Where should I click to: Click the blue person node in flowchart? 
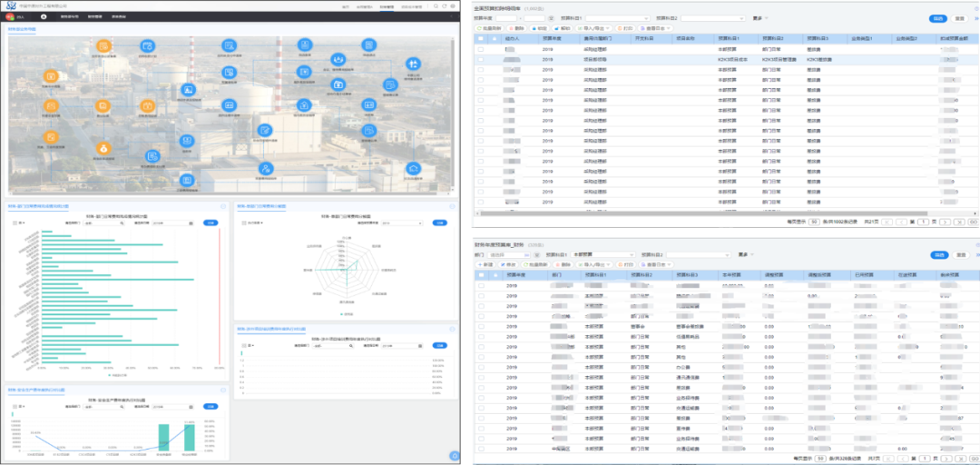pyautogui.click(x=265, y=168)
